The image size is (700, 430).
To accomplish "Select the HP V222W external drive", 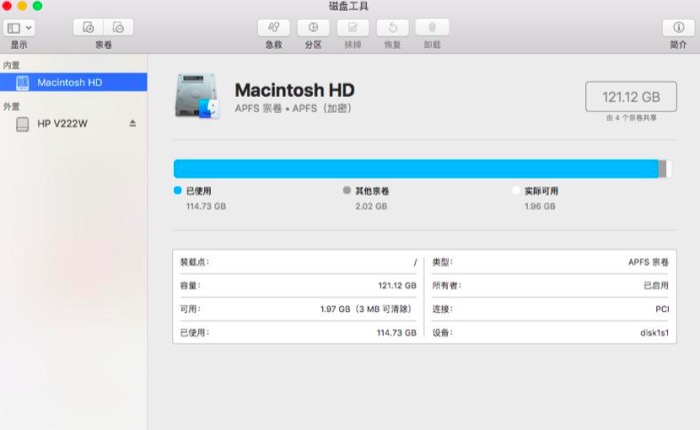I will coord(73,124).
